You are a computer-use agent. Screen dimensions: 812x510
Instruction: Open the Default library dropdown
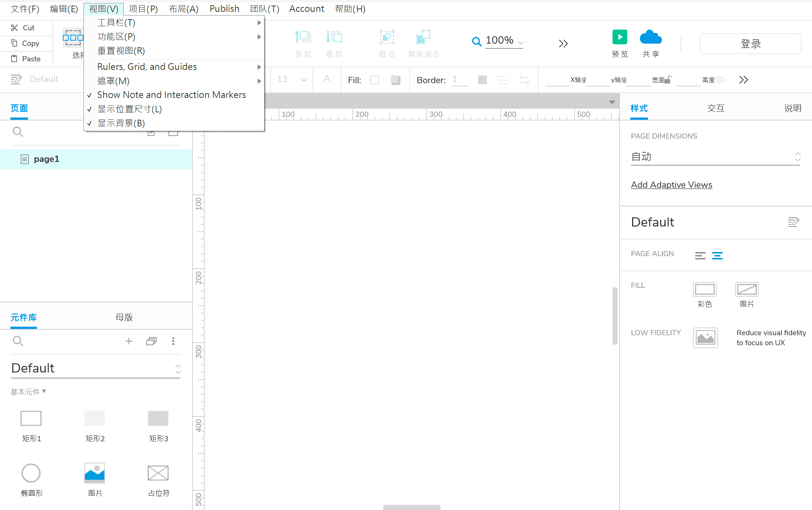tap(96, 368)
